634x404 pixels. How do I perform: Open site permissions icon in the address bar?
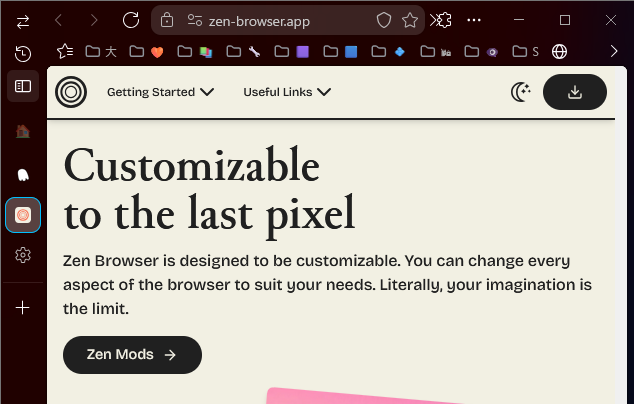pyautogui.click(x=194, y=20)
